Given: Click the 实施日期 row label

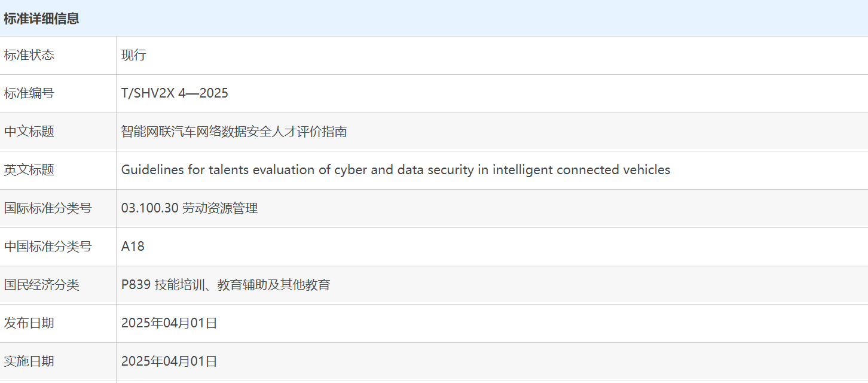Looking at the screenshot, I should (29, 361).
